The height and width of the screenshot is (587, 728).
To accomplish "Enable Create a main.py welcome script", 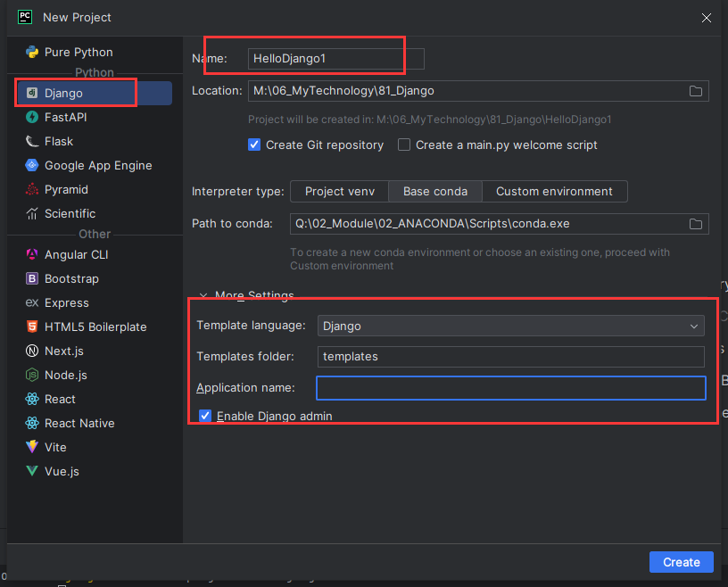I will pyautogui.click(x=404, y=145).
